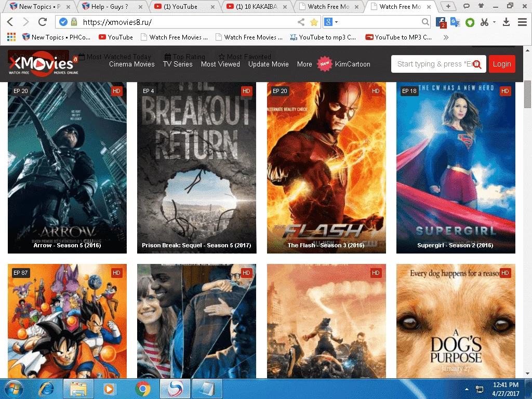Click the scissors screenshot extension icon
The width and height of the screenshot is (532, 399).
coord(484,22)
